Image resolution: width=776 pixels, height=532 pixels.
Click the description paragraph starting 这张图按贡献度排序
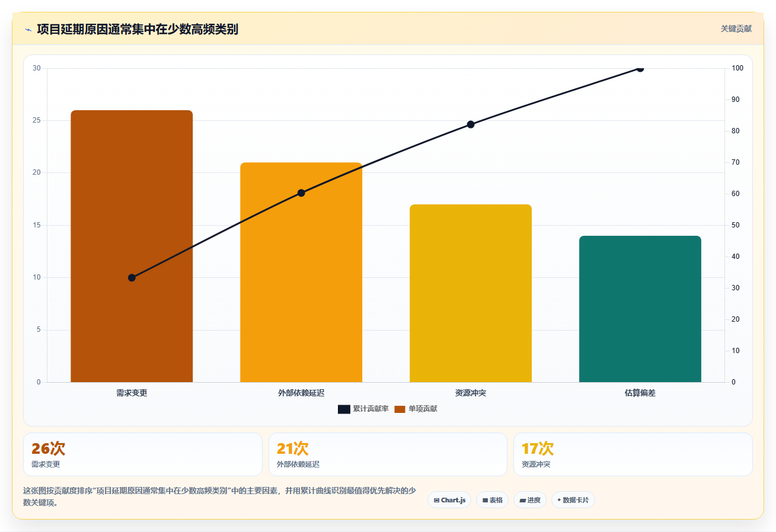[219, 496]
